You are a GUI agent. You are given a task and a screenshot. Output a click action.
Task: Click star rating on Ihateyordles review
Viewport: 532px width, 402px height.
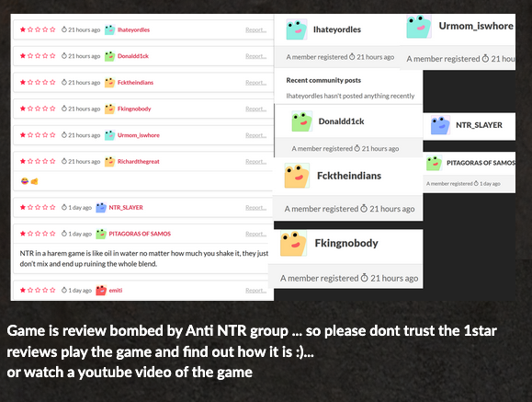click(38, 30)
